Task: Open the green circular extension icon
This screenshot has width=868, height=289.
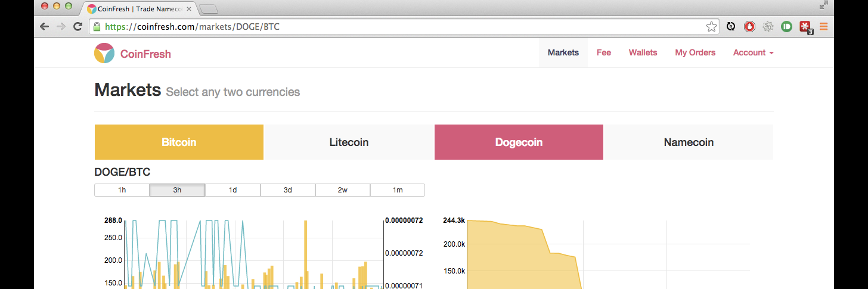Action: 786,26
